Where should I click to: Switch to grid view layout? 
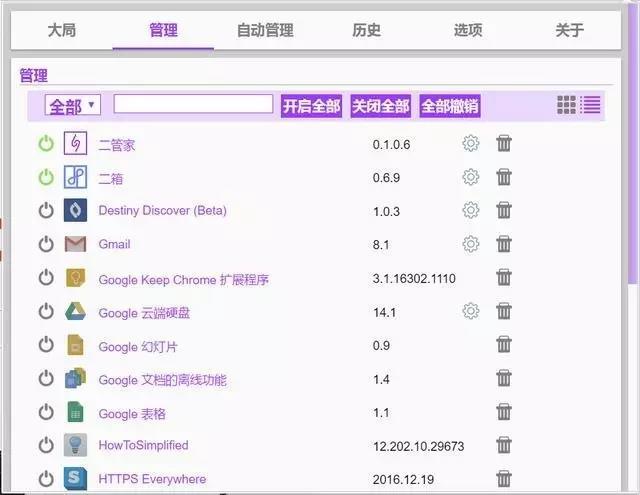567,105
